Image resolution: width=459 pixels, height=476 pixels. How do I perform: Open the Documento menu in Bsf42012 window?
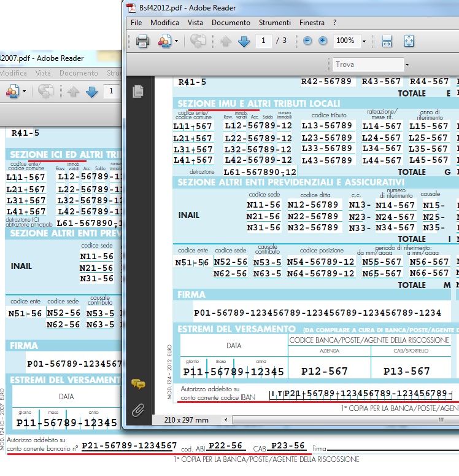231,23
